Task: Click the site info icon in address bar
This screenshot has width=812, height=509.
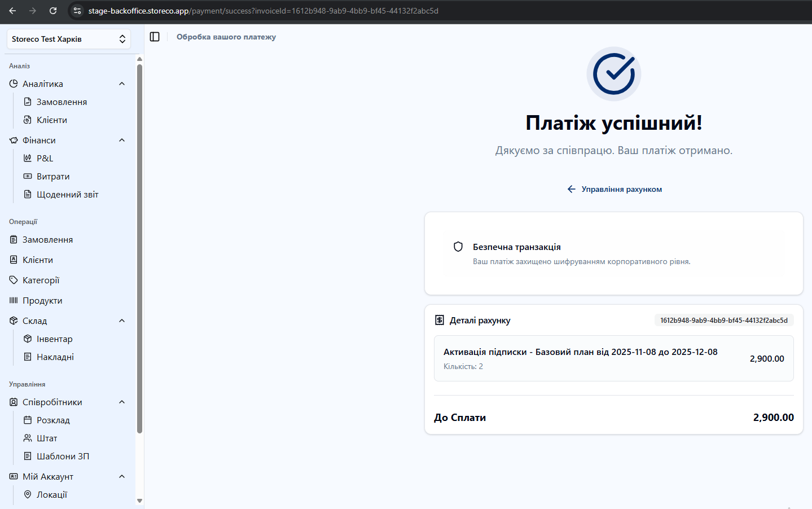Action: pos(77,11)
